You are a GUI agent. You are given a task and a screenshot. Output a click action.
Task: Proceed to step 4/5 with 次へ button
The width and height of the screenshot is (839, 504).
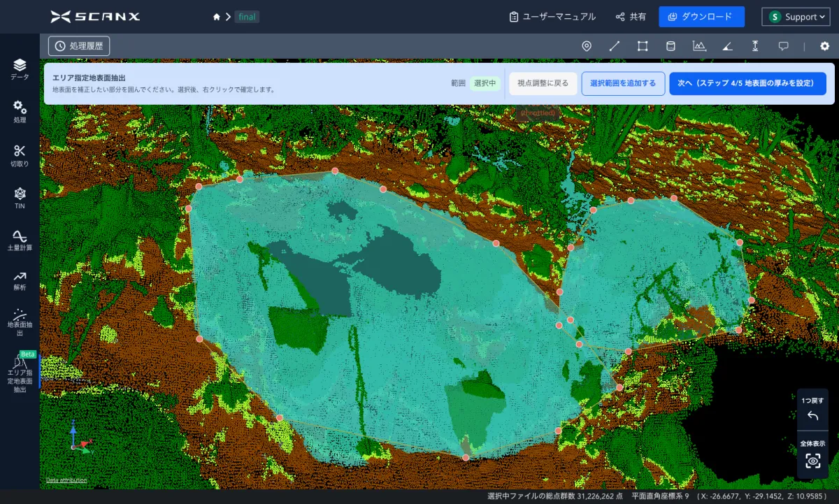[747, 83]
